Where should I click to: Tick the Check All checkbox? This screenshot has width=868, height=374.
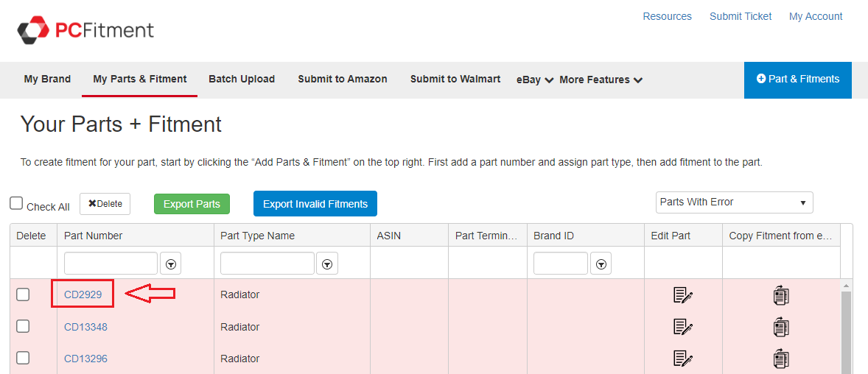(x=17, y=204)
